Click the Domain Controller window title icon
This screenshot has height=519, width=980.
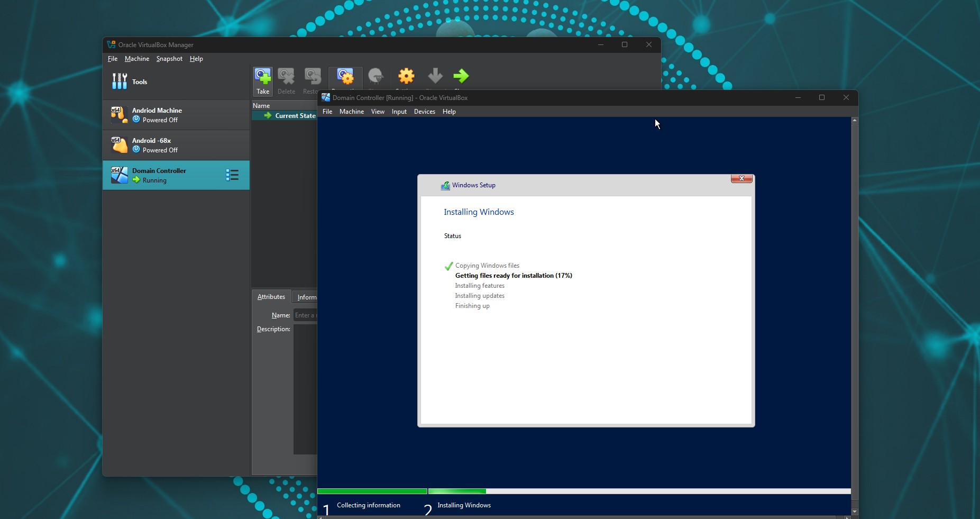tap(326, 97)
